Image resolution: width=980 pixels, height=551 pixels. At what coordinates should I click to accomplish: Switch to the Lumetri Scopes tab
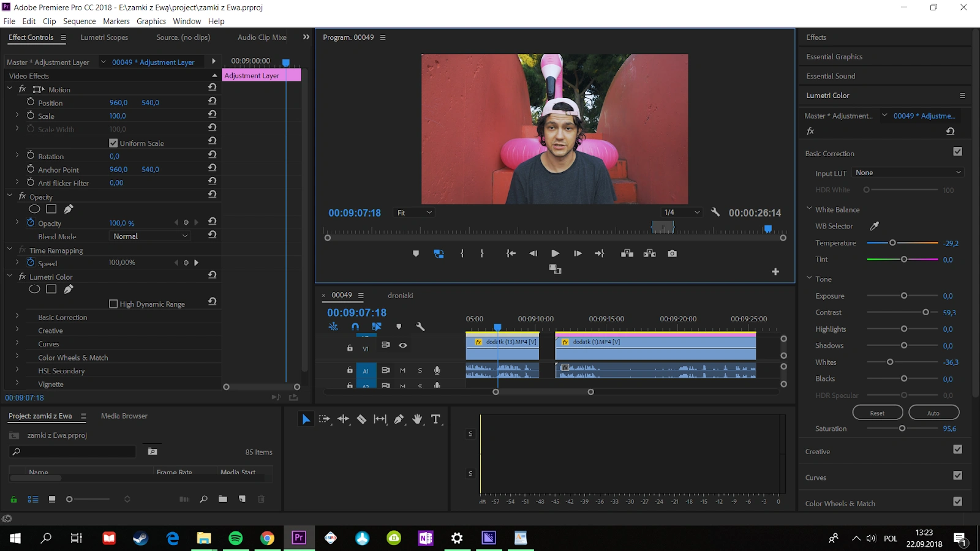tap(104, 37)
